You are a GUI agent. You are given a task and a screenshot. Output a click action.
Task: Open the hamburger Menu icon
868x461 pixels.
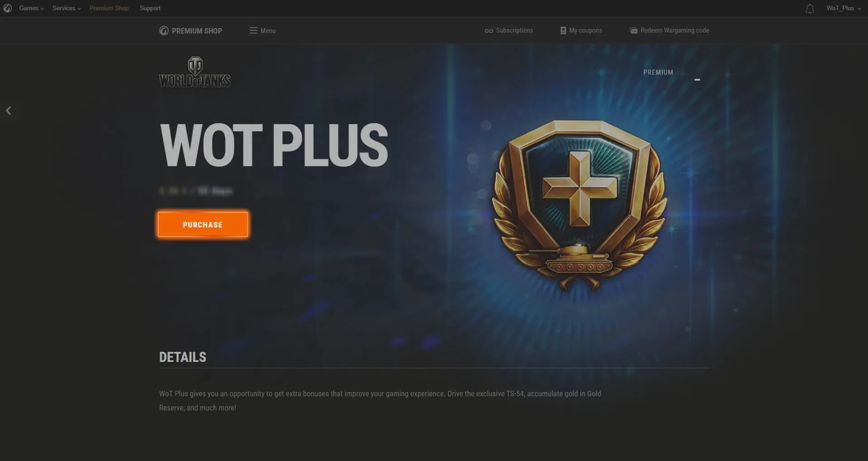[253, 30]
